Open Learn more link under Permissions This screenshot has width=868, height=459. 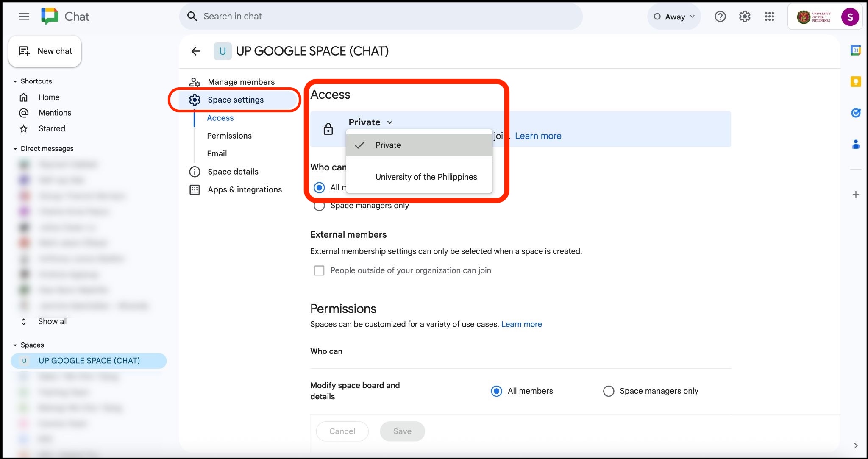pos(522,324)
